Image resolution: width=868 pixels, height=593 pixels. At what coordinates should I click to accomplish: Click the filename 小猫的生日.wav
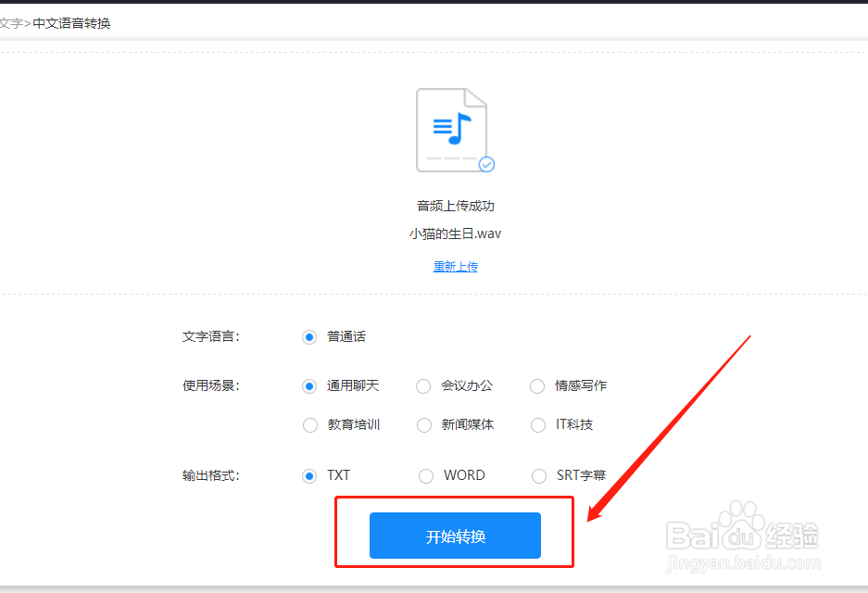pos(455,233)
